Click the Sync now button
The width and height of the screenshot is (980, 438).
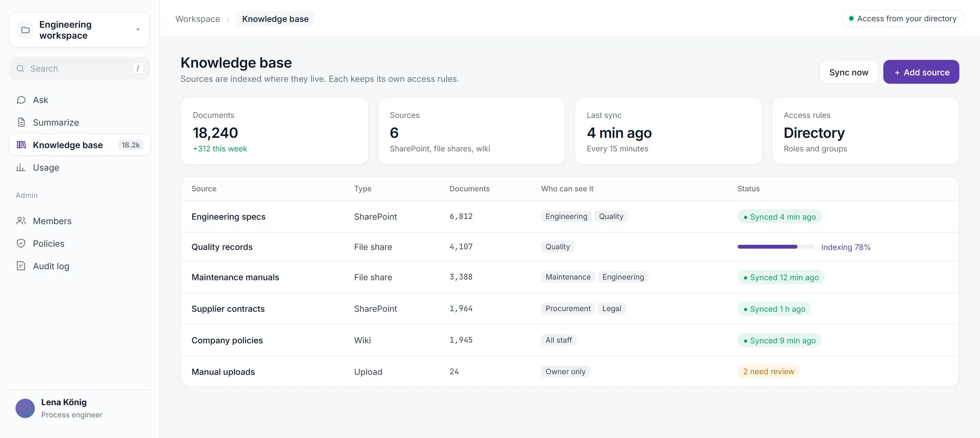click(x=848, y=72)
